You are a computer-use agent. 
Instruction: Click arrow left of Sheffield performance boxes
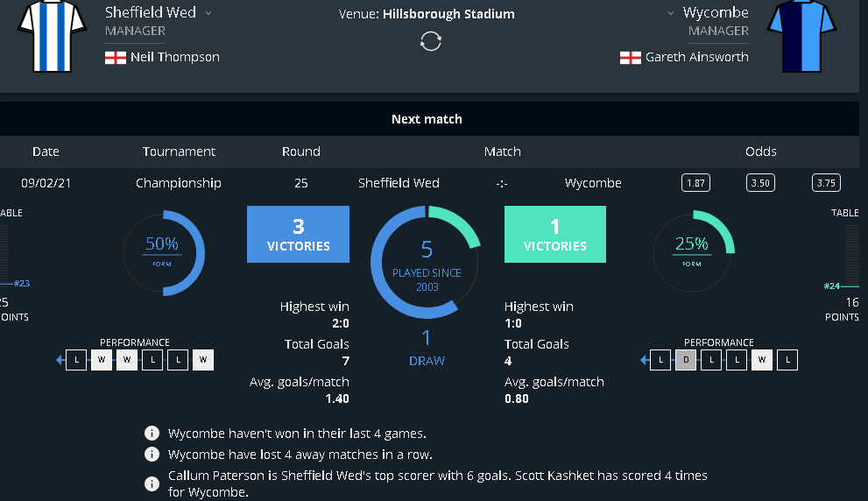click(60, 359)
